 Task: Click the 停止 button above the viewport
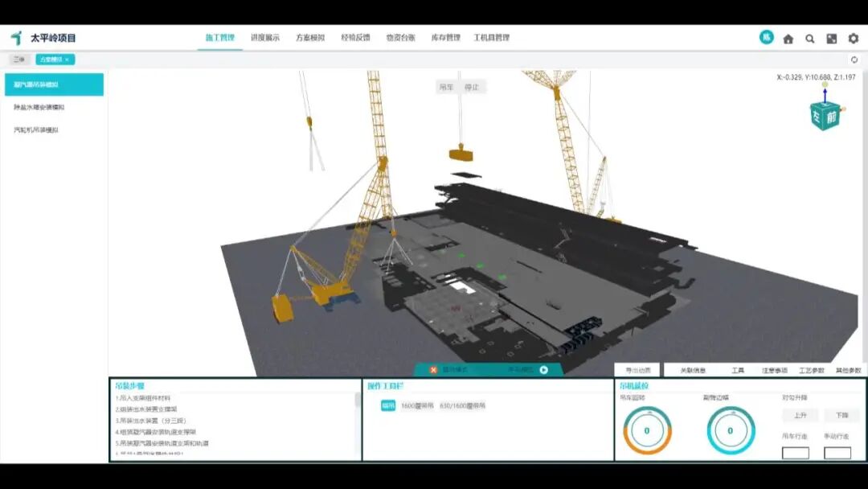(x=472, y=87)
